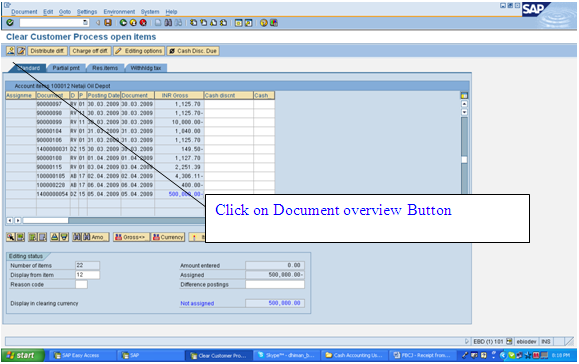Click INR Gross column header

tap(179, 96)
